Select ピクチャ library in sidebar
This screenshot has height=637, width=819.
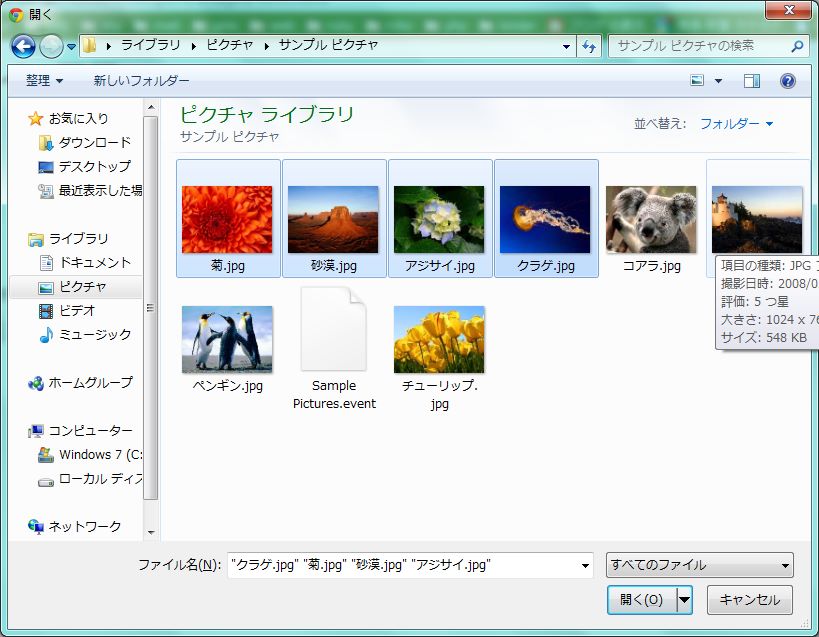pyautogui.click(x=76, y=287)
